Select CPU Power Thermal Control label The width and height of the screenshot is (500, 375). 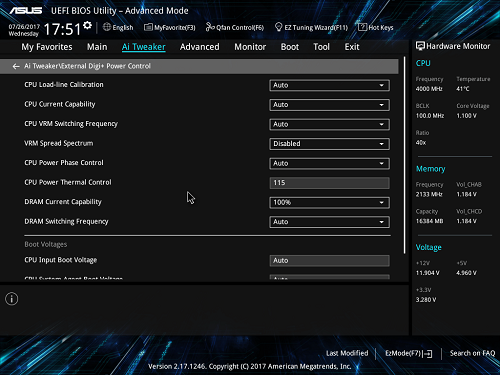point(68,182)
